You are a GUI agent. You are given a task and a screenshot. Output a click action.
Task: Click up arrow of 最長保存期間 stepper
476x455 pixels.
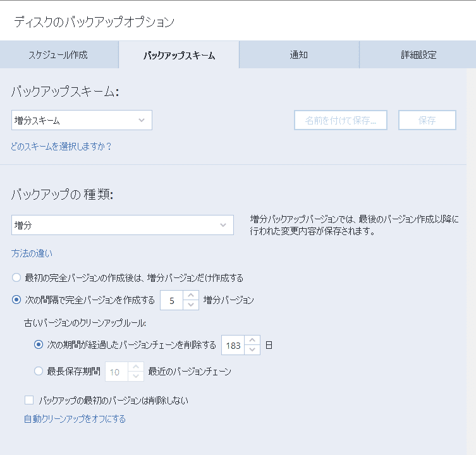pos(136,367)
